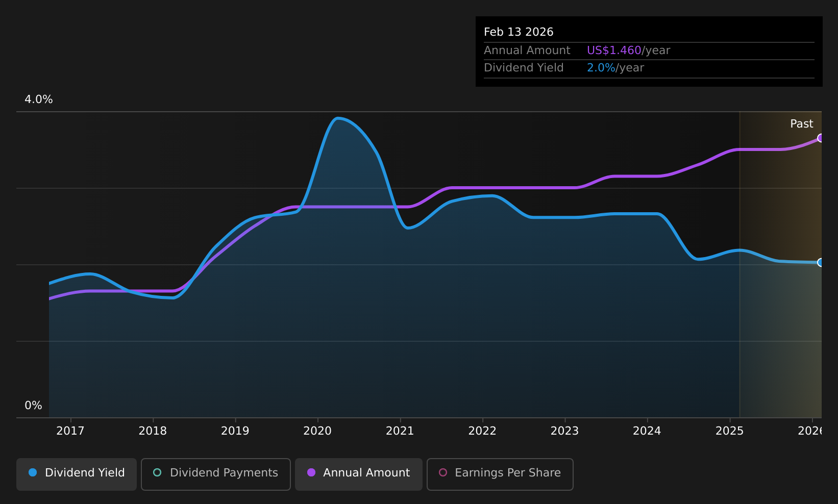The height and width of the screenshot is (504, 838).
Task: Click the 2019 x-axis label
Action: 235,431
